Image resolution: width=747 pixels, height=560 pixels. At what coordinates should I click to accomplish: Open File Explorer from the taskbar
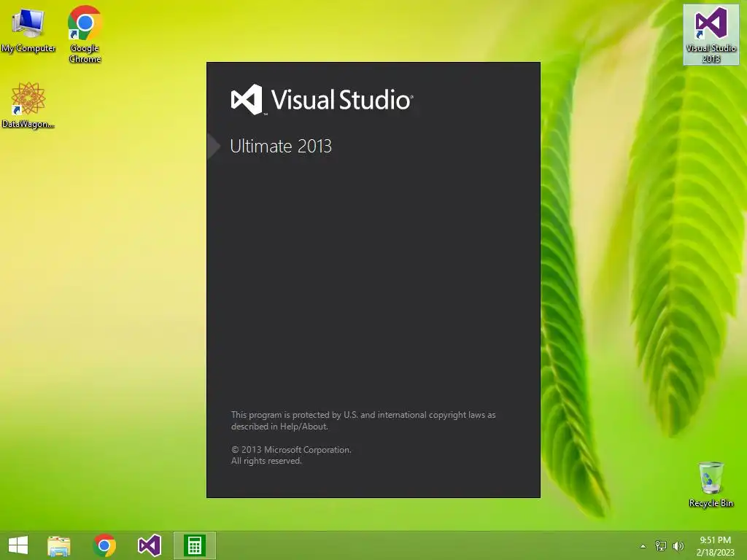59,545
